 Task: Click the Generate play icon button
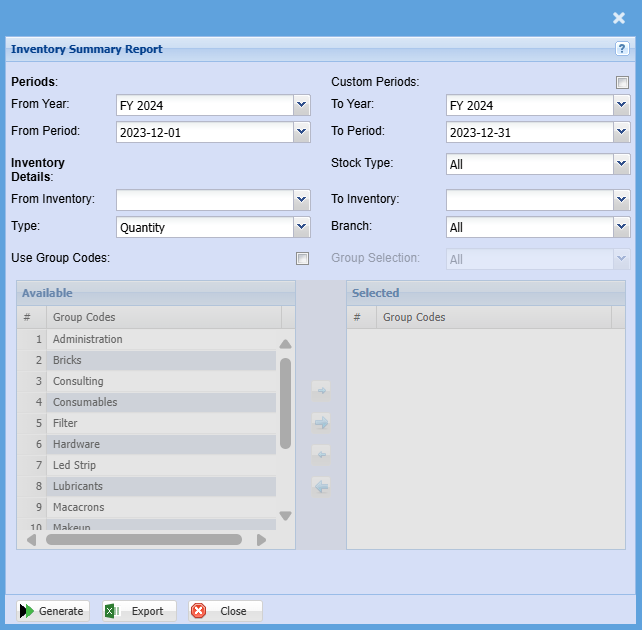click(x=53, y=611)
